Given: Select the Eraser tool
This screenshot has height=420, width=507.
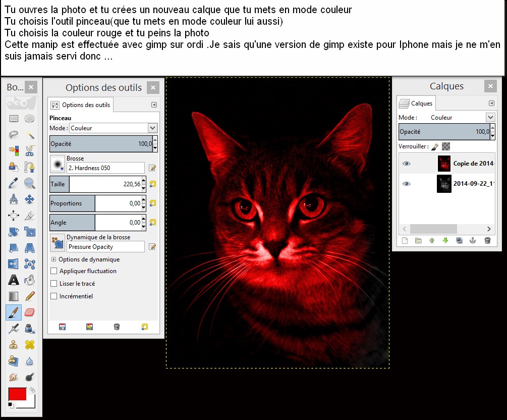Looking at the screenshot, I should [29, 312].
